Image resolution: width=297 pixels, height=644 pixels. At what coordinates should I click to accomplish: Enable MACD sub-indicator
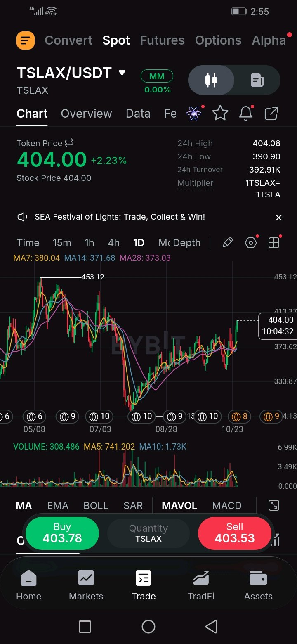click(x=227, y=506)
